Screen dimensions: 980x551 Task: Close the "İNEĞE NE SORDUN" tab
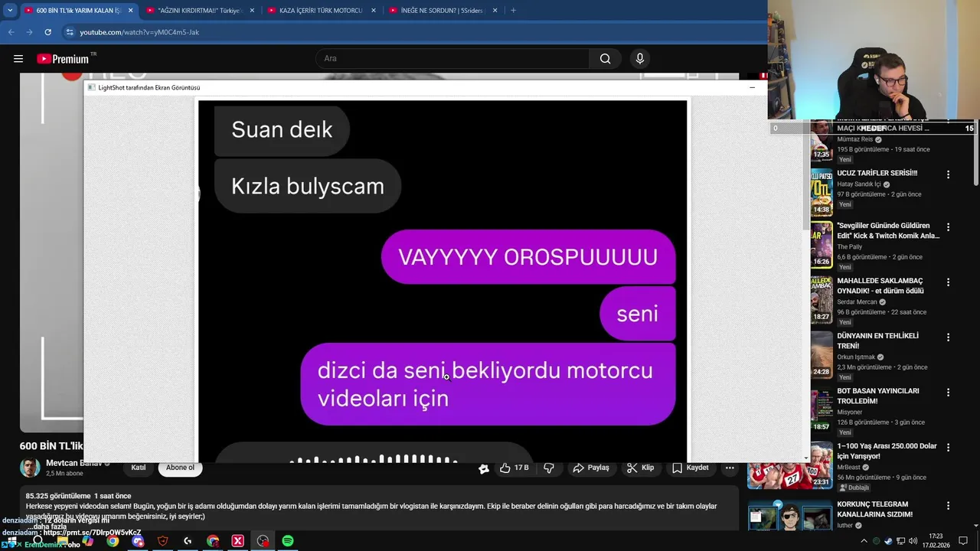(495, 11)
